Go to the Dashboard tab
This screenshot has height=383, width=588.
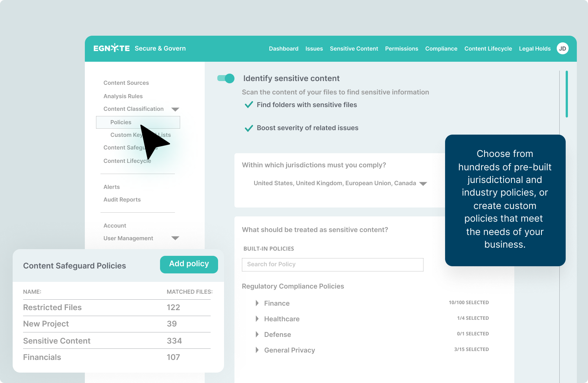click(x=284, y=49)
